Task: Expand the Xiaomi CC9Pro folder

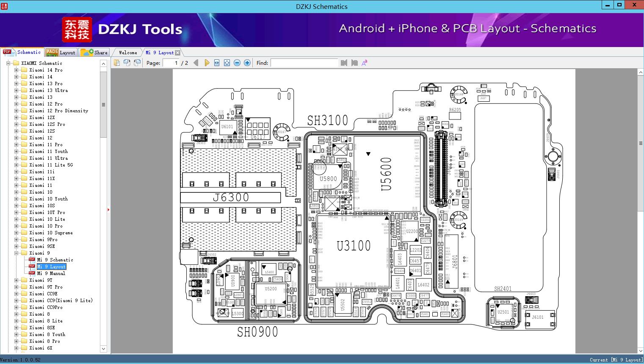Action: 17,307
